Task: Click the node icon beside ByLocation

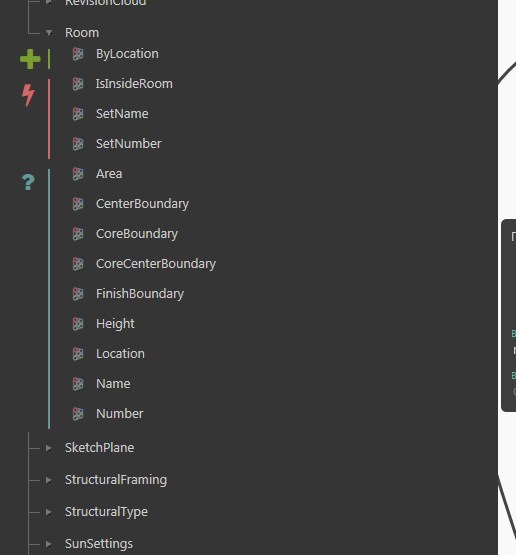Action: [78, 54]
